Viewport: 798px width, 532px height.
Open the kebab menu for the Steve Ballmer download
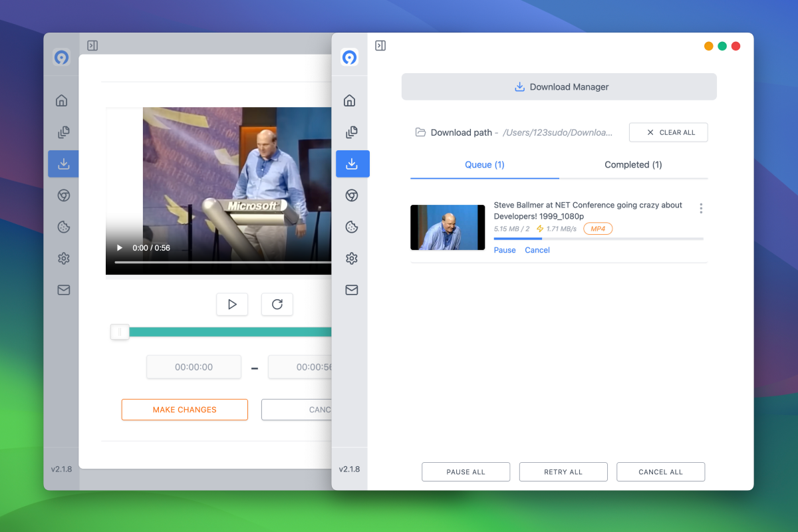point(701,208)
